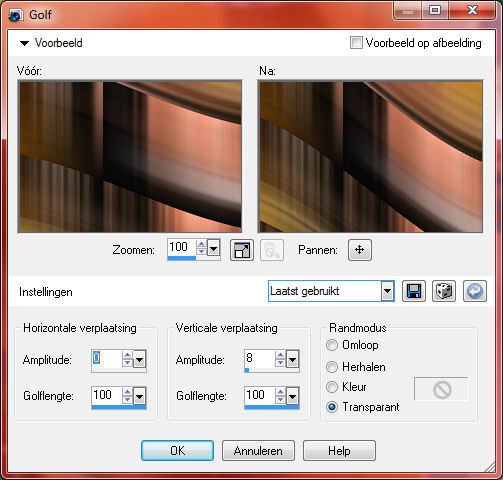Save preset with the floppy disk icon
This screenshot has height=480, width=503.
[x=414, y=291]
